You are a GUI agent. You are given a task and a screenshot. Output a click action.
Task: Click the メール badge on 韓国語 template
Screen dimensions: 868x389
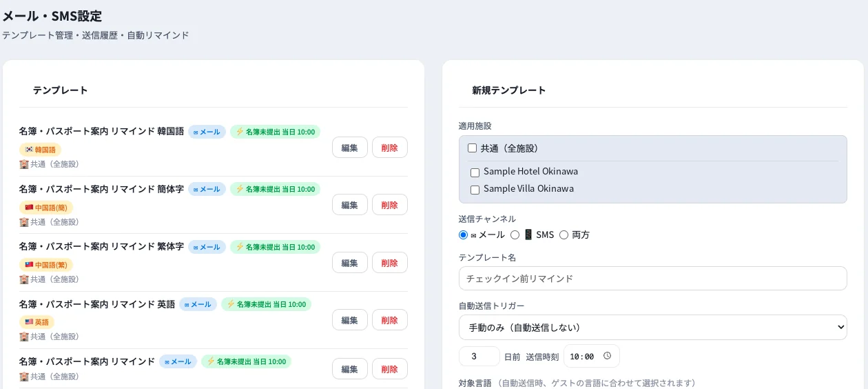[x=207, y=132]
